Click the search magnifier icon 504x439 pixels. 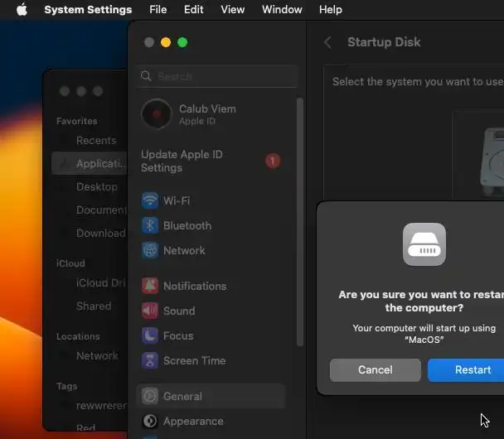146,76
